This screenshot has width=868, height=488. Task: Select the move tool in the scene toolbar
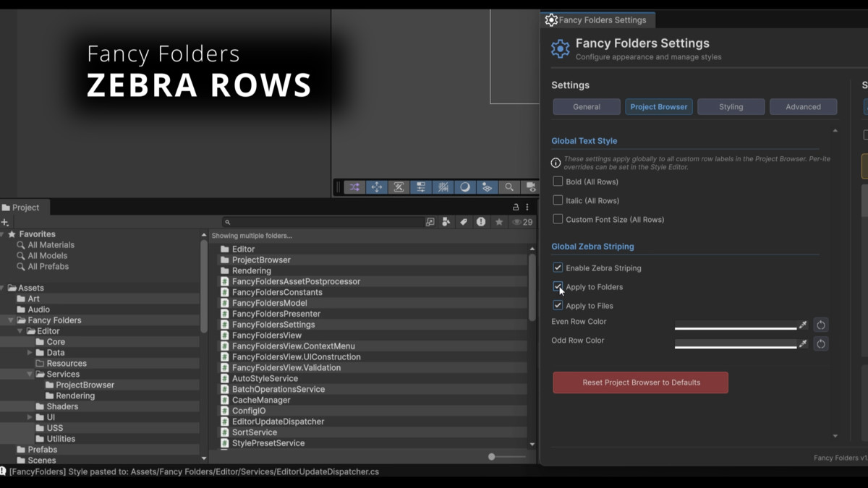377,187
